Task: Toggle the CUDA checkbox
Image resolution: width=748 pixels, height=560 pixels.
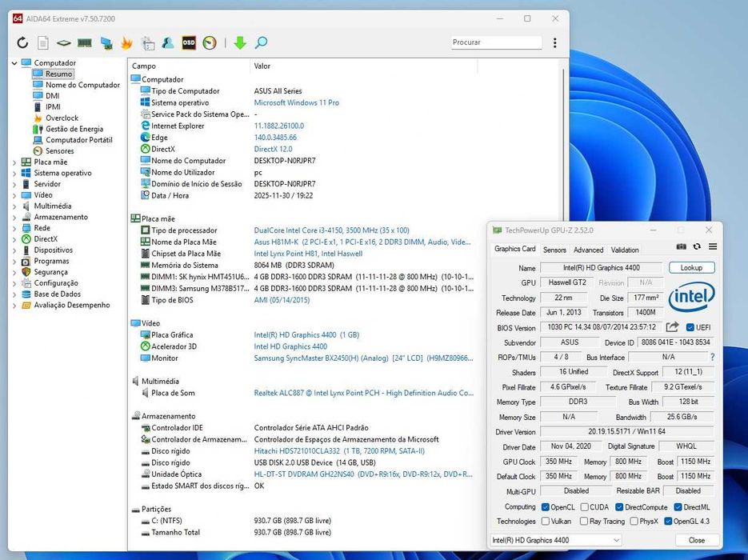Action: [x=584, y=507]
